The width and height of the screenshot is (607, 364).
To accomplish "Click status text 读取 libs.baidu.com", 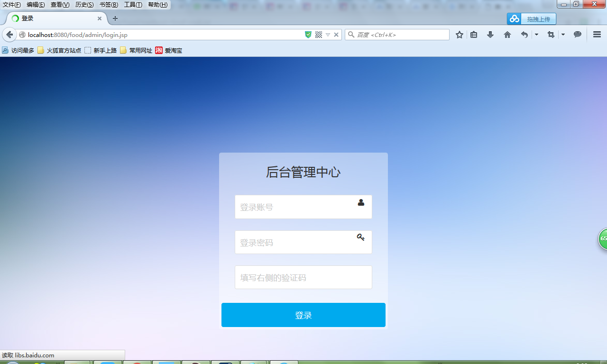I will point(28,355).
